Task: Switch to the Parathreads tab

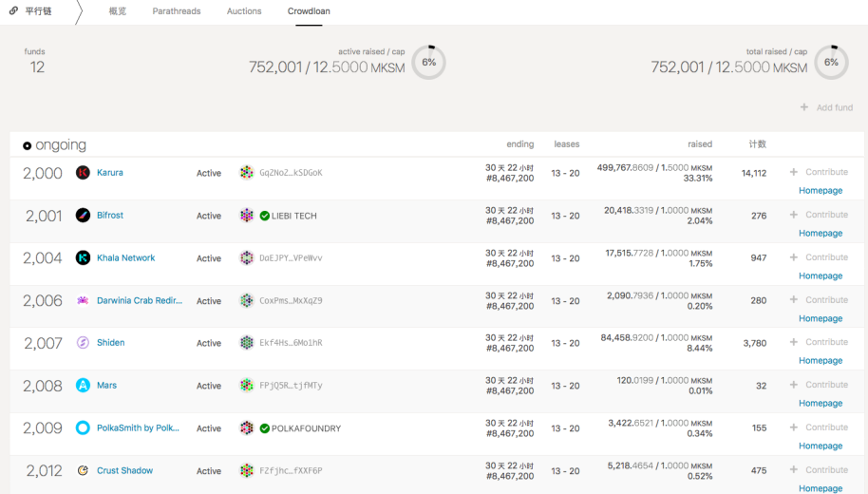Action: coord(177,11)
